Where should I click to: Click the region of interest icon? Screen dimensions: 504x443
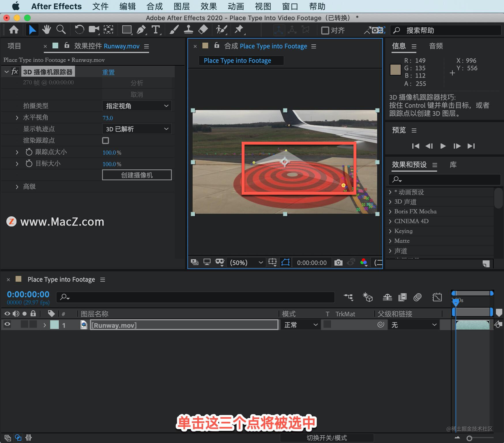tap(272, 262)
